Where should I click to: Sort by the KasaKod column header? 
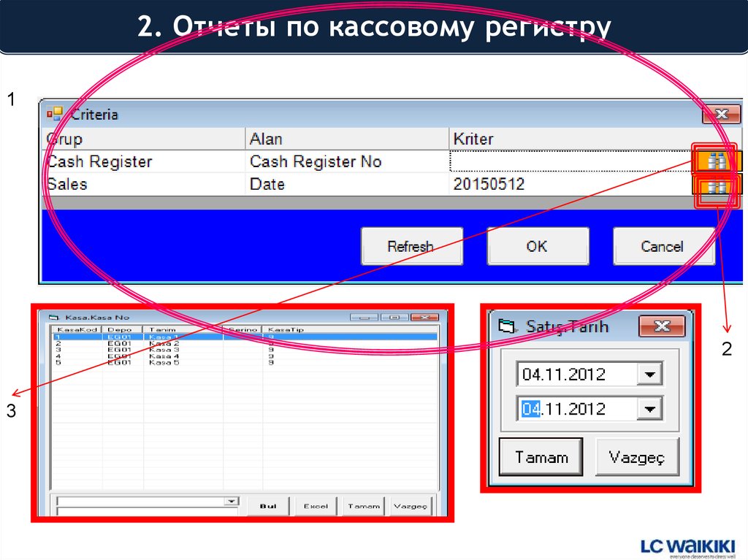76,329
